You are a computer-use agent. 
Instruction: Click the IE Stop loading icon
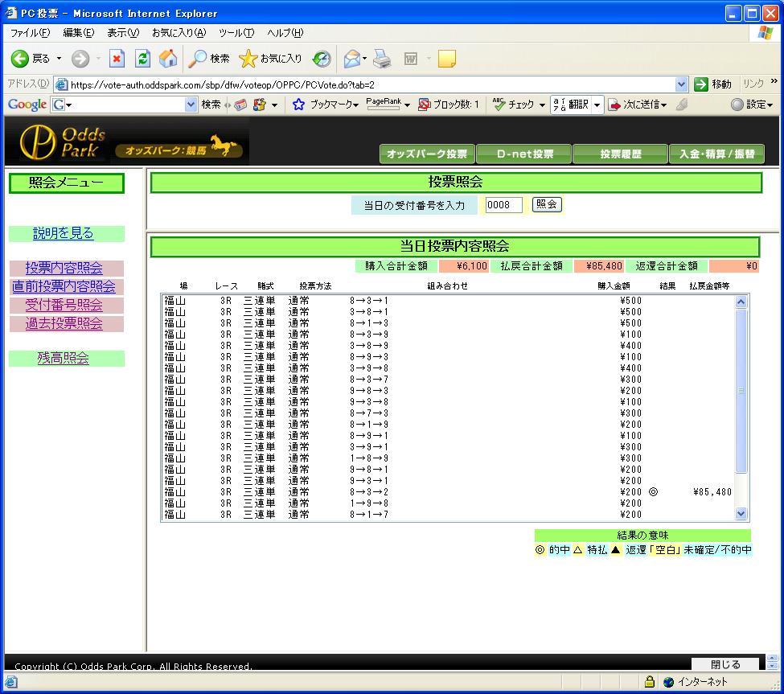(x=117, y=59)
